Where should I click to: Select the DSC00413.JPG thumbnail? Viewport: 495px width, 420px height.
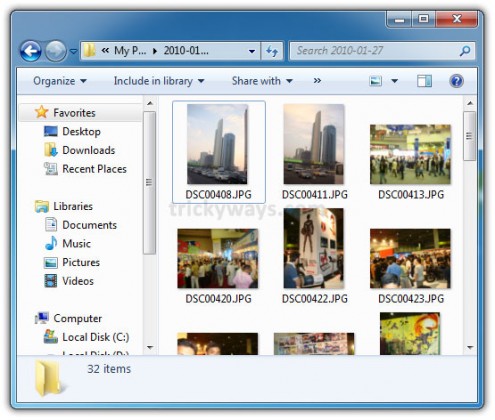(410, 154)
